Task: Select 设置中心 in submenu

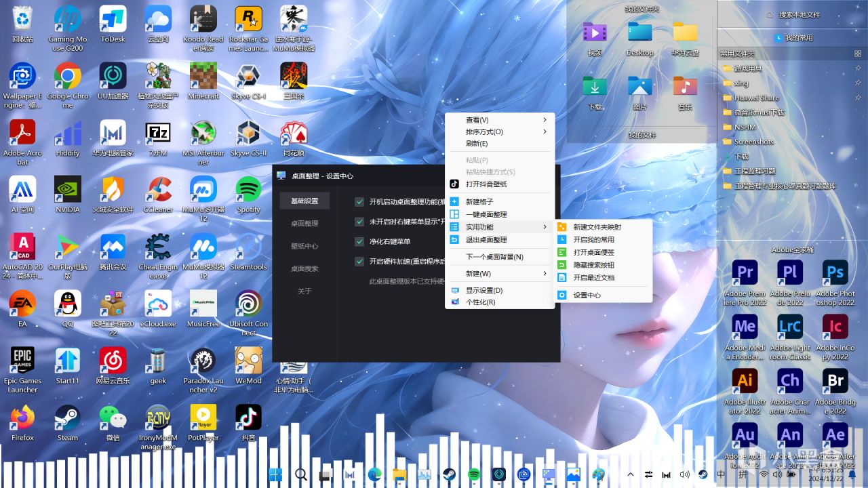Action: pyautogui.click(x=603, y=295)
